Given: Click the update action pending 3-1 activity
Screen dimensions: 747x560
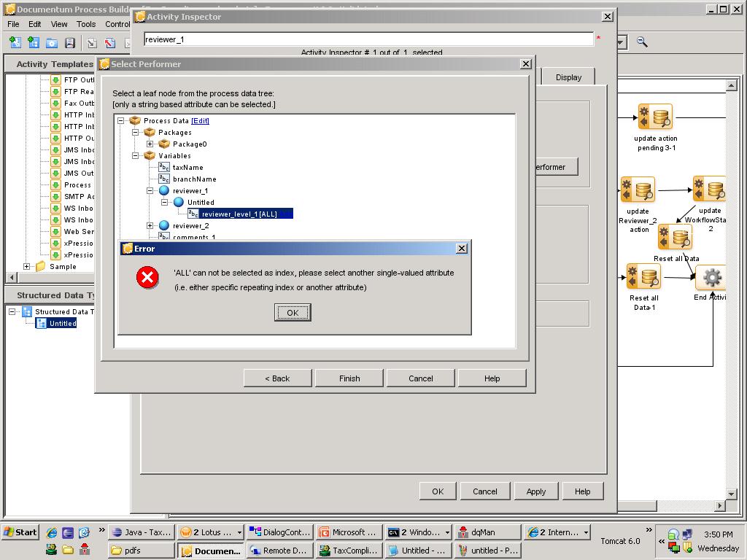Looking at the screenshot, I should 656,117.
